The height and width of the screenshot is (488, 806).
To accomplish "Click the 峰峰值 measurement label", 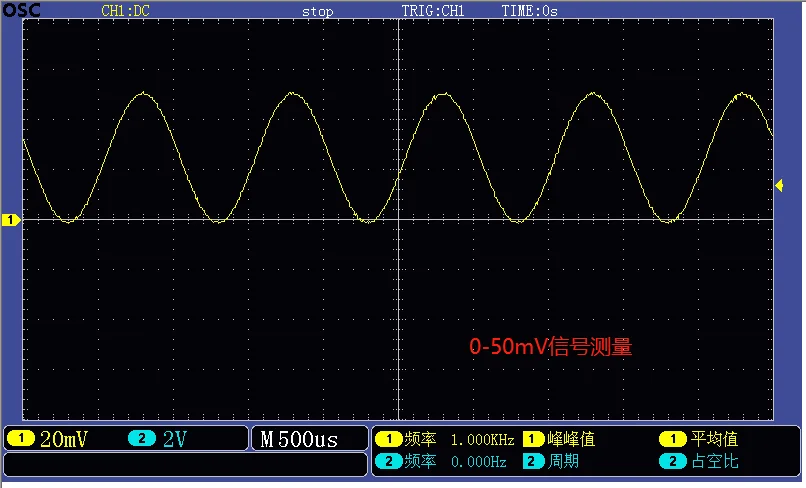I will pyautogui.click(x=571, y=439).
